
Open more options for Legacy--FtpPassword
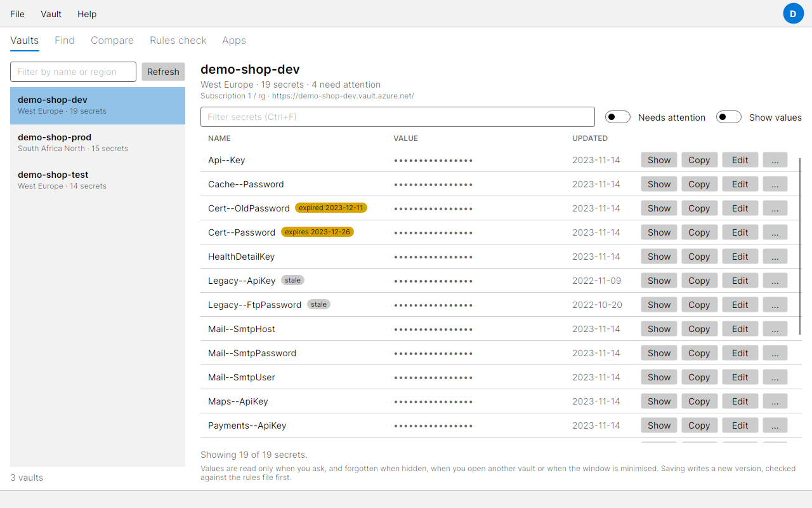(x=775, y=305)
